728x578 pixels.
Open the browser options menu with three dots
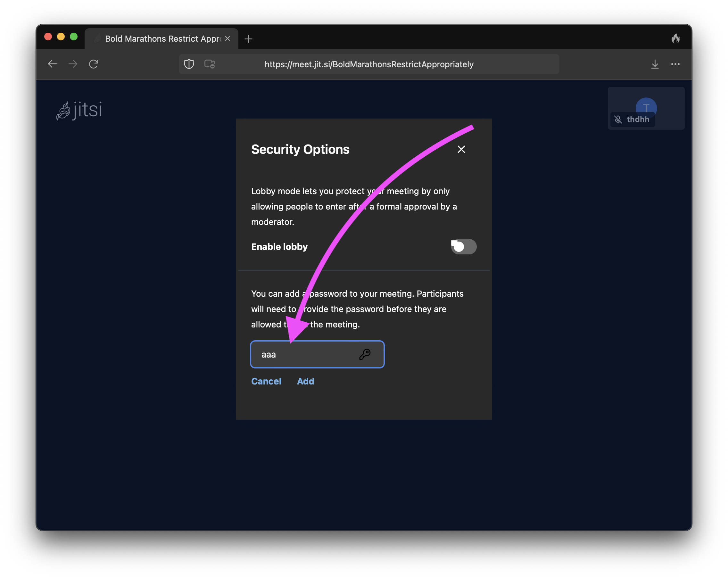pos(676,64)
